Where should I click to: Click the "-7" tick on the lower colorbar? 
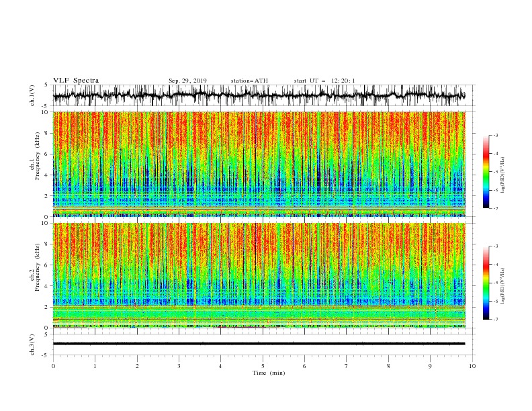(x=495, y=320)
